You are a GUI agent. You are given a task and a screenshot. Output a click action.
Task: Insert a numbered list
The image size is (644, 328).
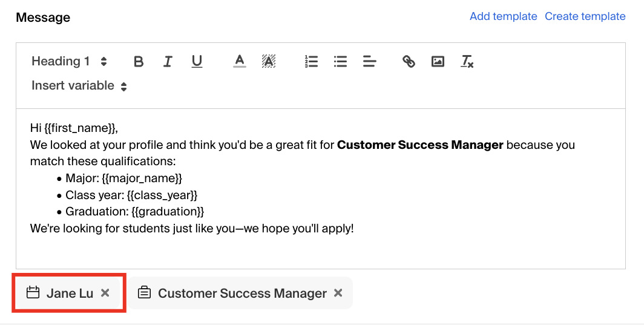tap(311, 62)
